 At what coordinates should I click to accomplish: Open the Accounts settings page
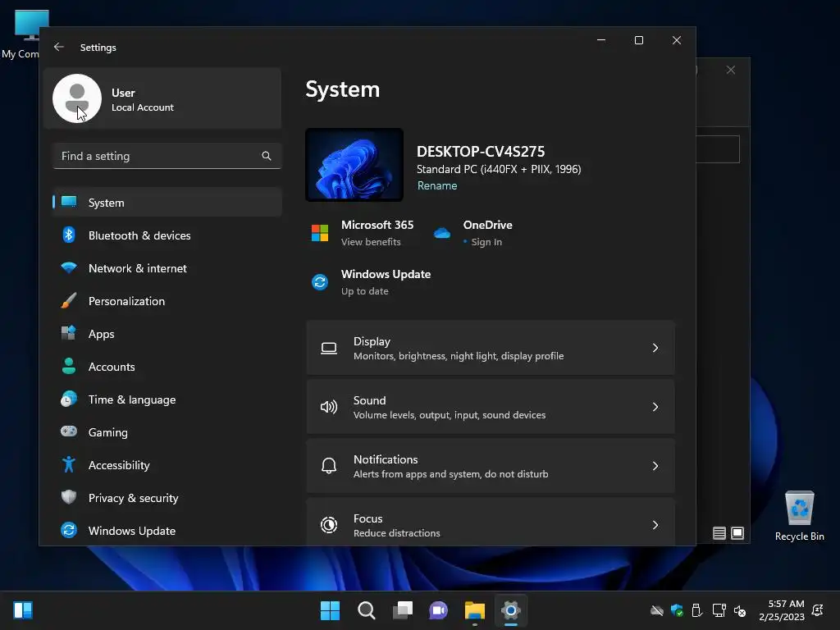(167, 367)
